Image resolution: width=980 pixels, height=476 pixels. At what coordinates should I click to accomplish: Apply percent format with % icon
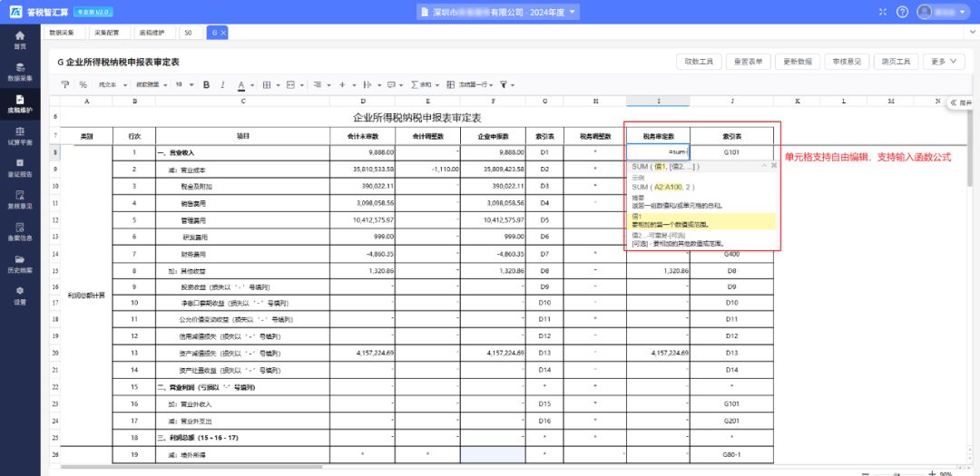point(83,85)
